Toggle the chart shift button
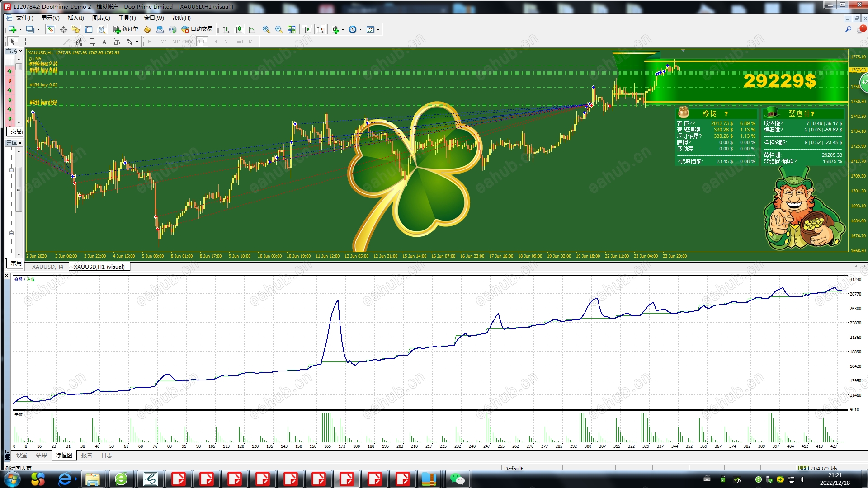 (x=320, y=29)
